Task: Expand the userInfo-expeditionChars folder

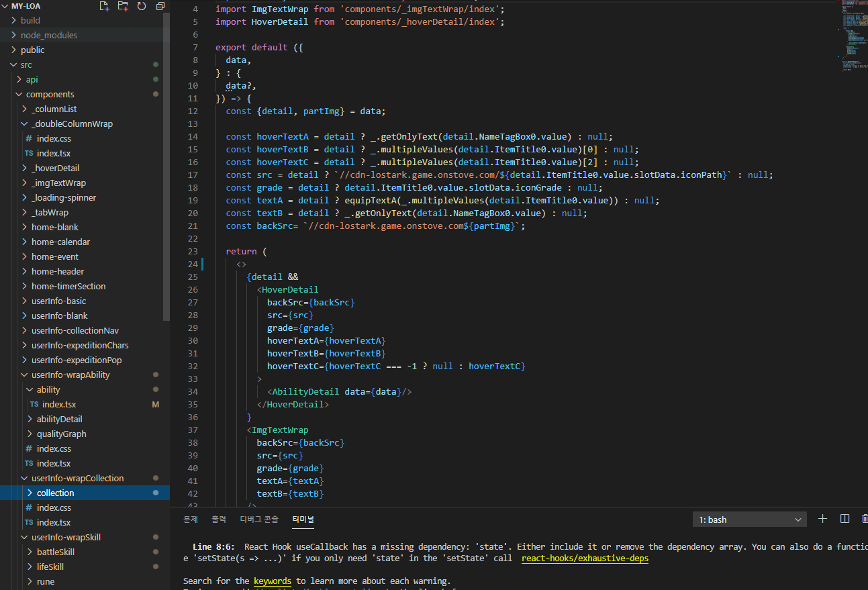Action: pyautogui.click(x=83, y=345)
